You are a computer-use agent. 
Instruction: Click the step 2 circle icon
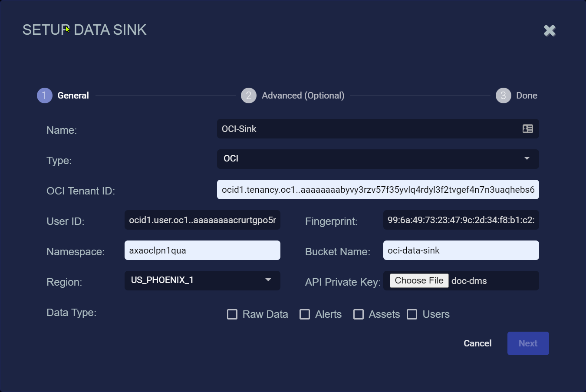pyautogui.click(x=249, y=96)
